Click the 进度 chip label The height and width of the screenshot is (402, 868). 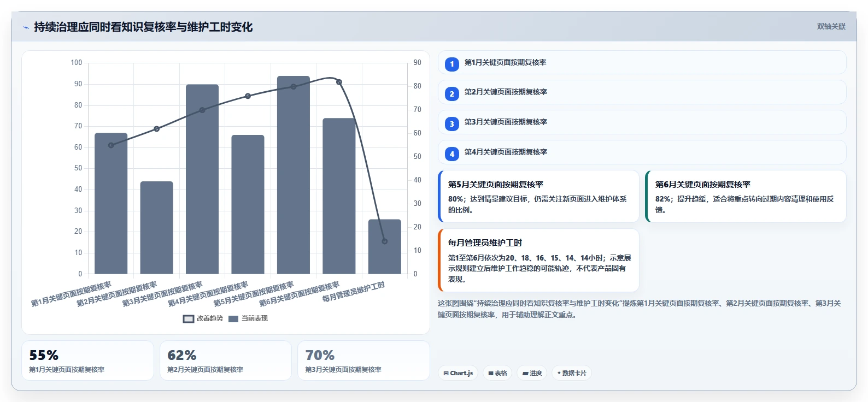[536, 374]
